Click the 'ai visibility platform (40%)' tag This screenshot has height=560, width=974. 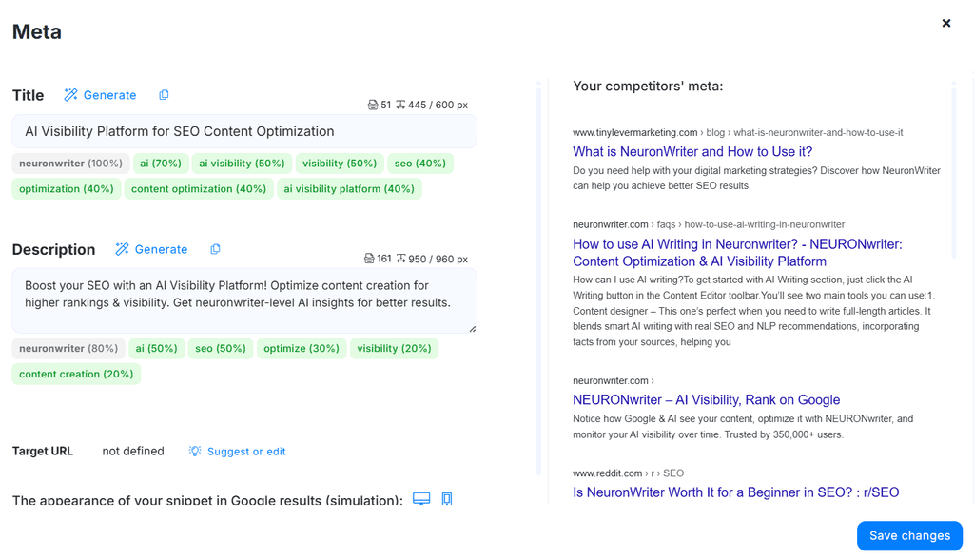tap(349, 189)
